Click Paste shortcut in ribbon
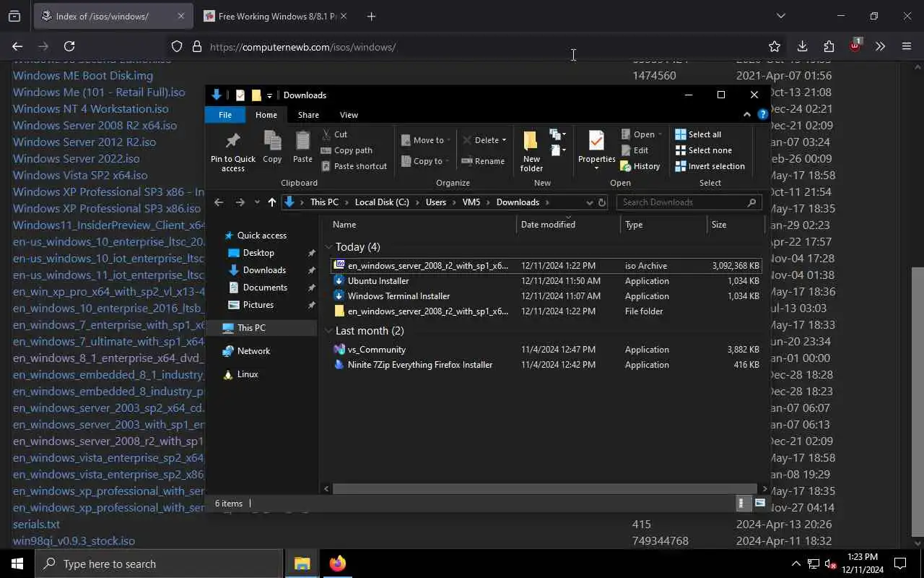 point(354,166)
